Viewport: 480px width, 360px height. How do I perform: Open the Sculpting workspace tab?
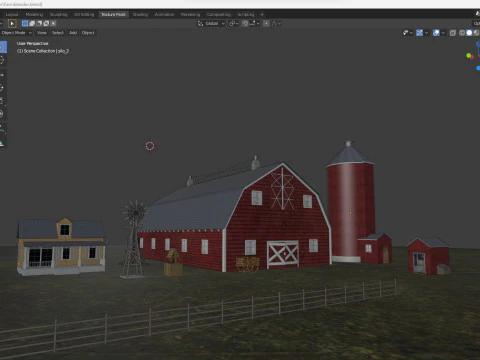click(58, 14)
